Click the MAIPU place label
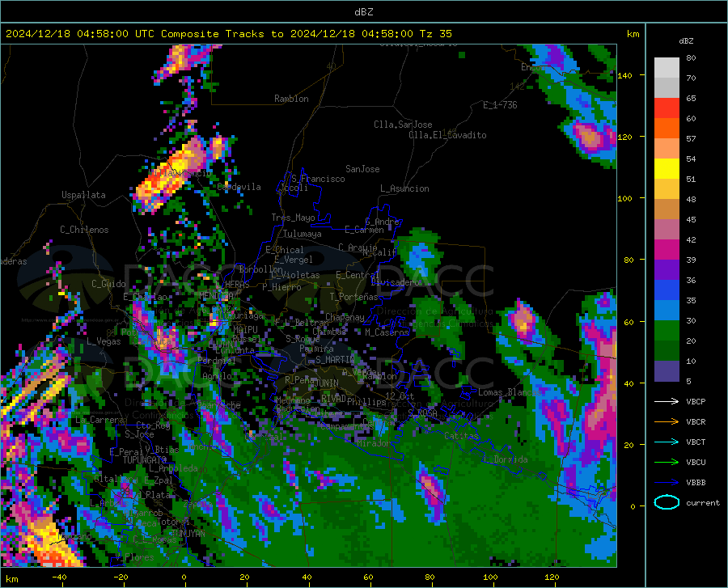Viewport: 728px width, 588px height. [245, 329]
